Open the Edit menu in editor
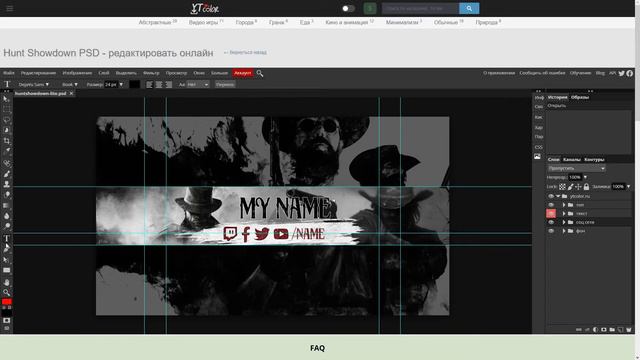The image size is (640, 360). coord(38,73)
